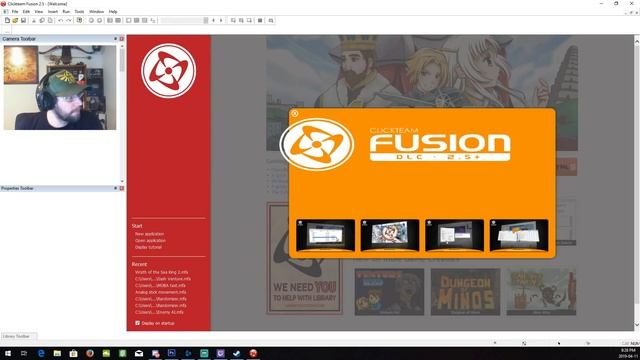Click the Open application link

pos(150,240)
